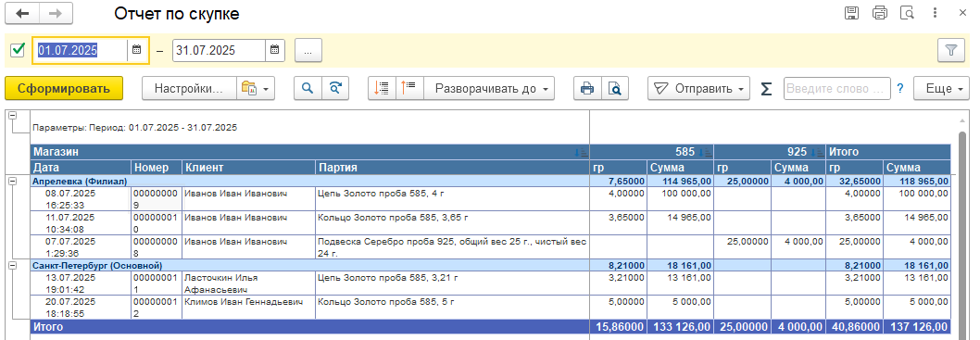Click the printer icon in the title bar
Image resolution: width=980 pixels, height=340 pixels.
pyautogui.click(x=879, y=13)
